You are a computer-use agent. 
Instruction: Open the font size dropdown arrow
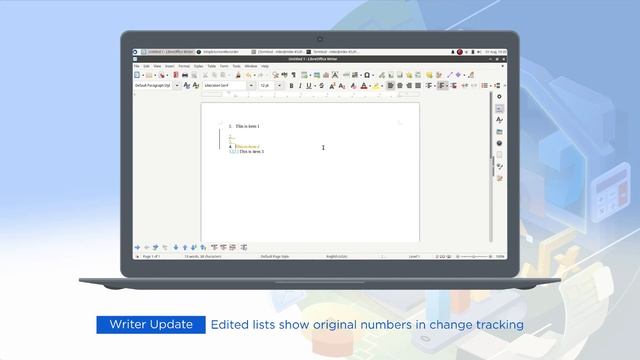279,86
